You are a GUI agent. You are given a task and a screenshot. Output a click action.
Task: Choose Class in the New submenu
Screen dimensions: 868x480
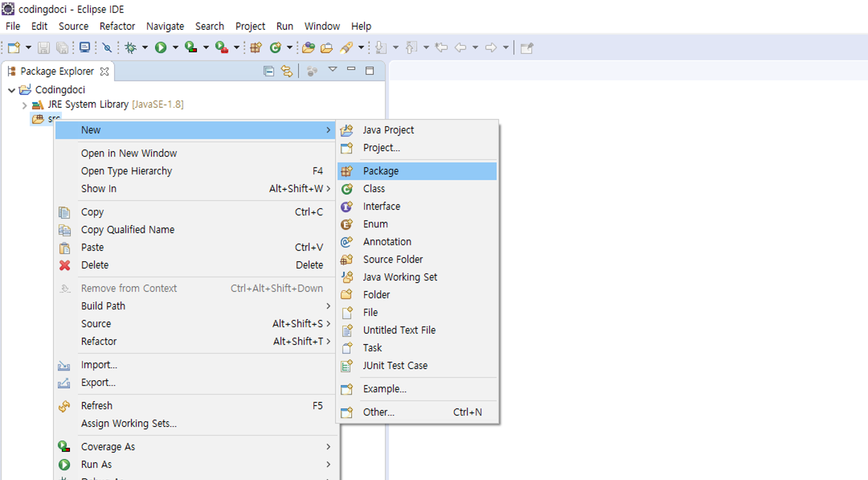click(417, 189)
